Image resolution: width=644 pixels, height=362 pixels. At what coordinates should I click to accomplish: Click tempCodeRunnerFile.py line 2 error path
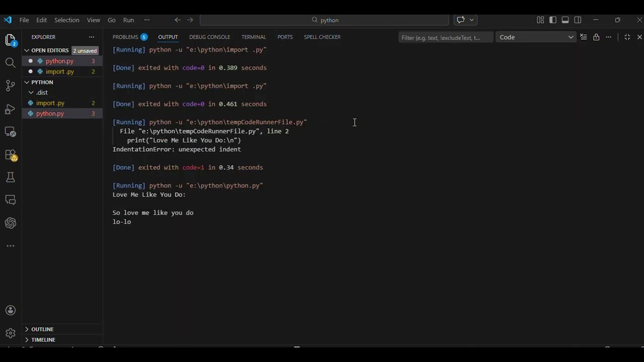tap(204, 131)
